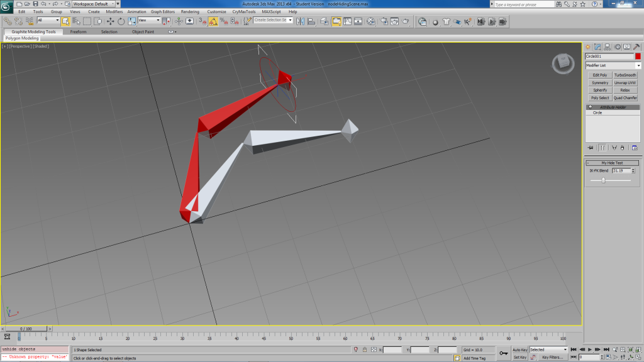Image resolution: width=644 pixels, height=362 pixels.
Task: Toggle the Auto Key animation mode
Action: point(520,349)
